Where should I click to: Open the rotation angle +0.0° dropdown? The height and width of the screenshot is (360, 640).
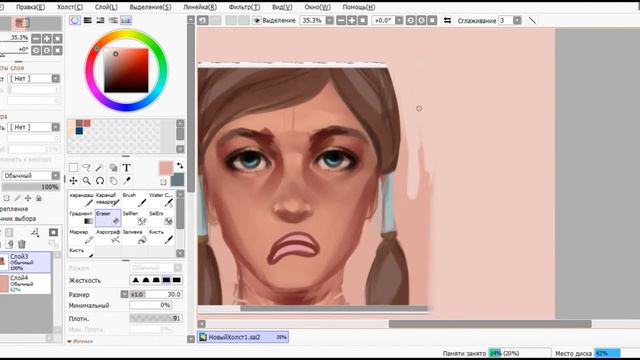(x=399, y=20)
